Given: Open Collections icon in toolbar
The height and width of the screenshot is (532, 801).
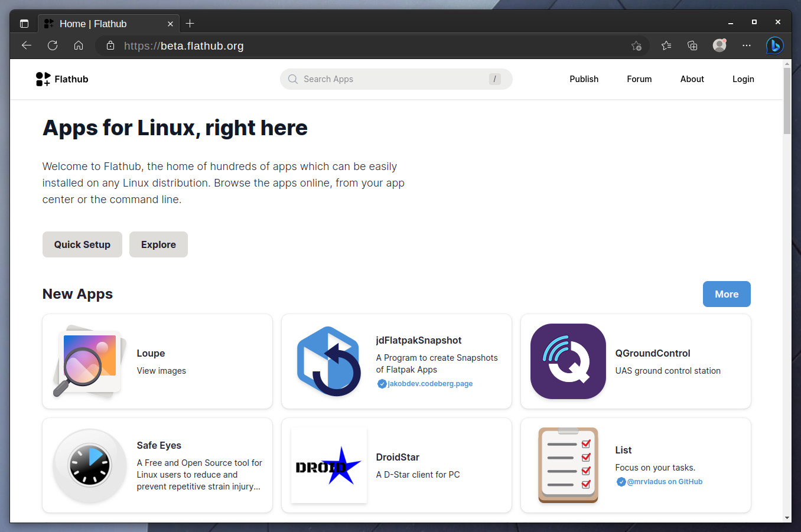Looking at the screenshot, I should click(x=692, y=45).
